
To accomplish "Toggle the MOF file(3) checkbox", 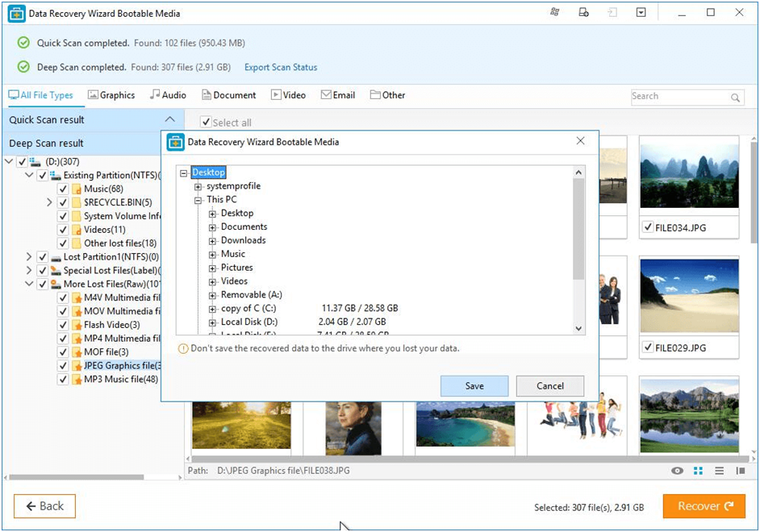I will coord(63,352).
